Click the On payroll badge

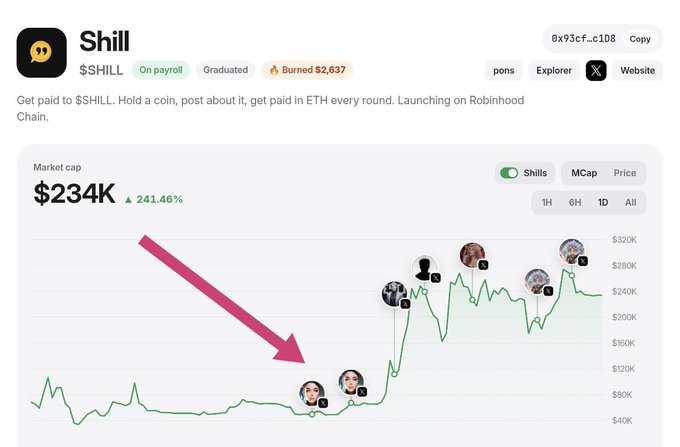[x=160, y=70]
